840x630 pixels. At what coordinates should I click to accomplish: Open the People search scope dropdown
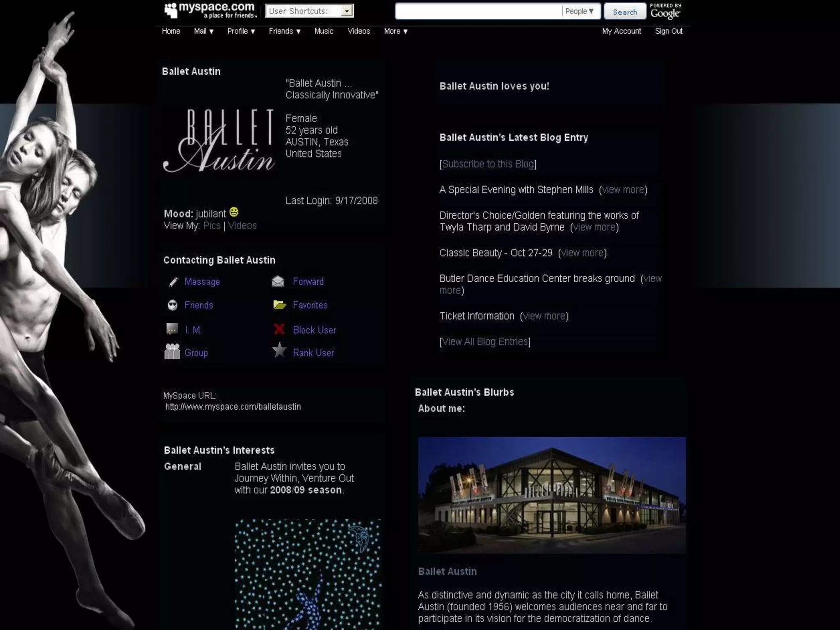(580, 11)
